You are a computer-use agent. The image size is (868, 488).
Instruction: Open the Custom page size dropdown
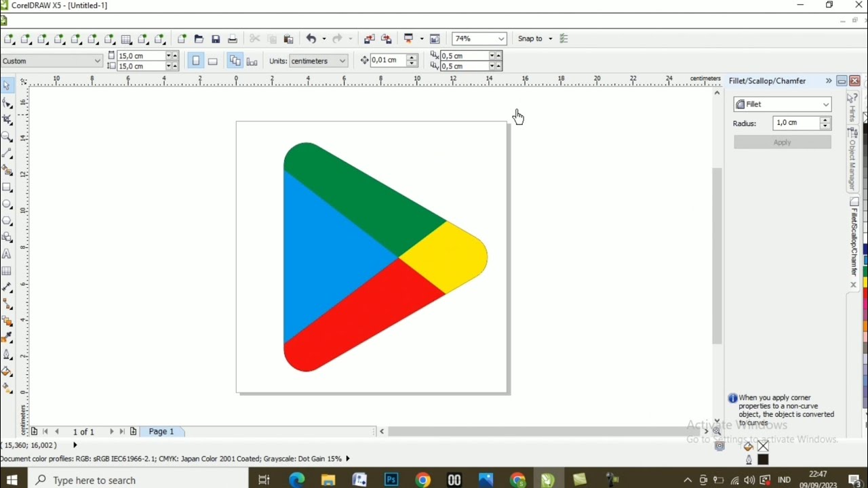[x=97, y=61]
